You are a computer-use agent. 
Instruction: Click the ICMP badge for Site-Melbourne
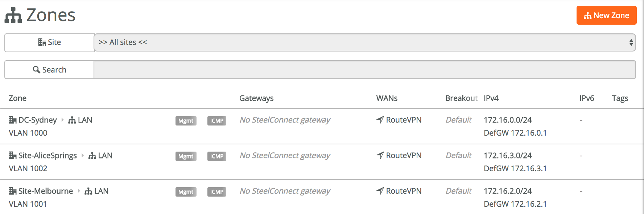click(x=216, y=192)
